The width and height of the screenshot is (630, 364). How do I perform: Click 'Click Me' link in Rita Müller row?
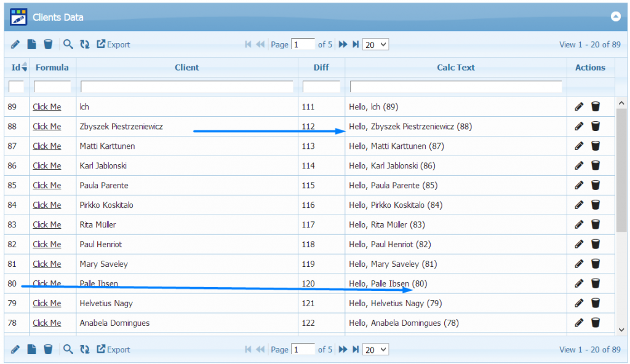tap(47, 225)
